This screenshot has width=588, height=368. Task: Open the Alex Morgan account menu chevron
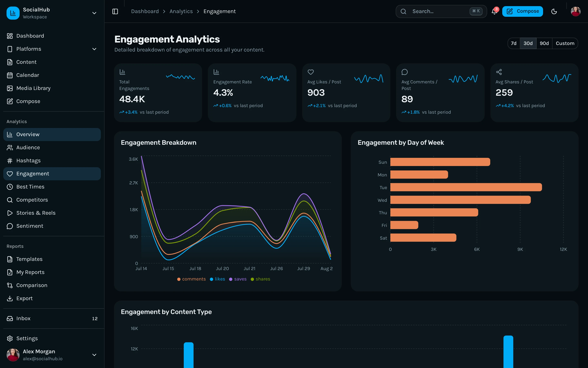coord(94,355)
